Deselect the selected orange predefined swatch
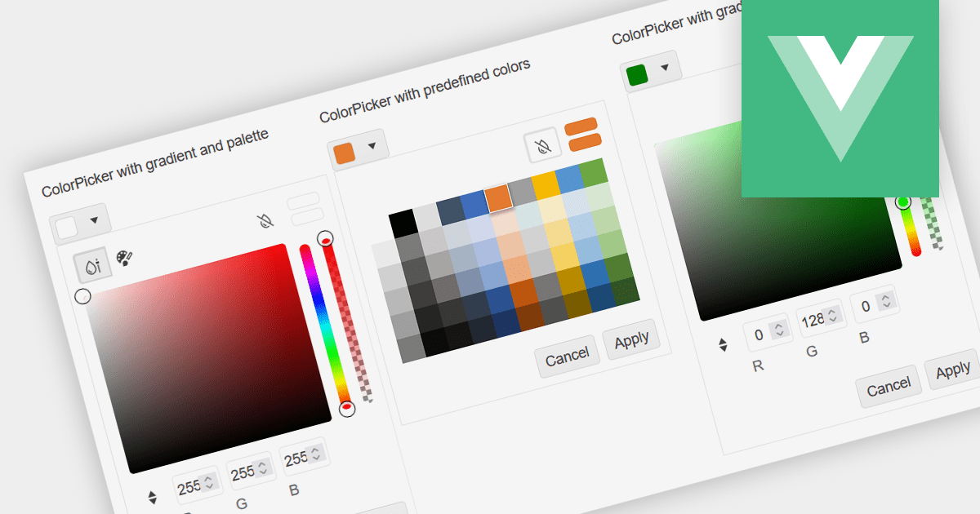Image resolution: width=980 pixels, height=514 pixels. click(497, 197)
